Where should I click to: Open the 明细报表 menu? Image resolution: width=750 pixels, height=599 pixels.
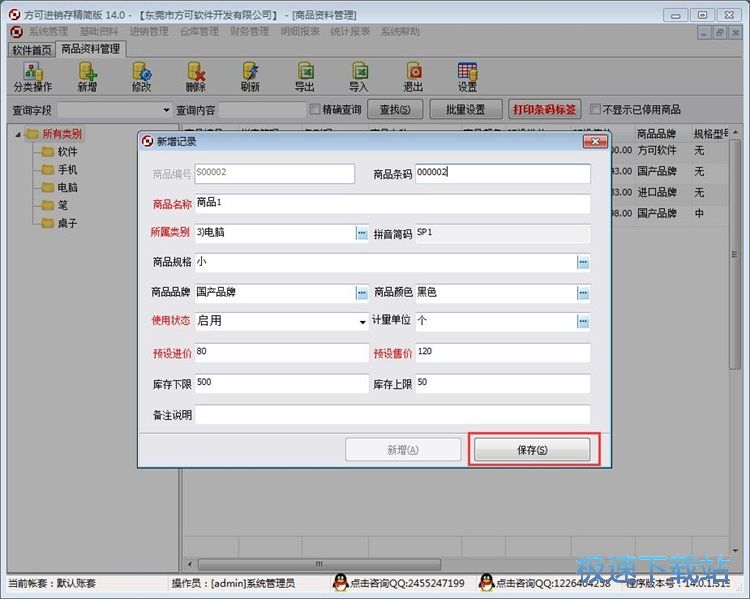click(299, 32)
